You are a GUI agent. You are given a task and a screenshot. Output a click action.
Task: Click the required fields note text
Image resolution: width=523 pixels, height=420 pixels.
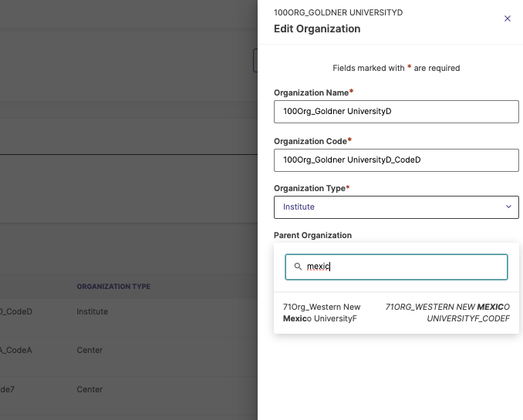point(396,68)
